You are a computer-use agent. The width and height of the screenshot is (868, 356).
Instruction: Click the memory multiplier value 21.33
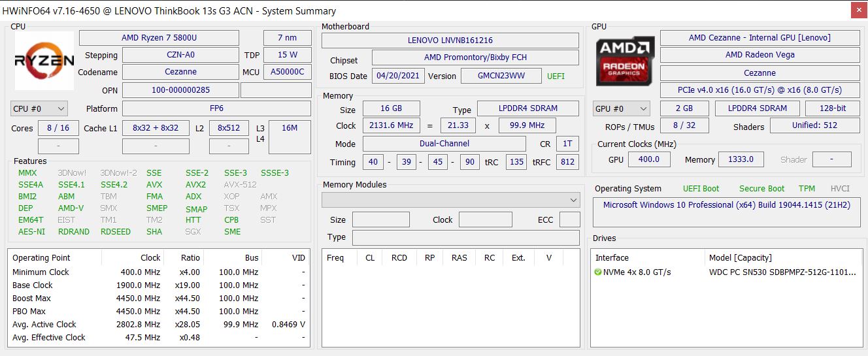[x=458, y=125]
